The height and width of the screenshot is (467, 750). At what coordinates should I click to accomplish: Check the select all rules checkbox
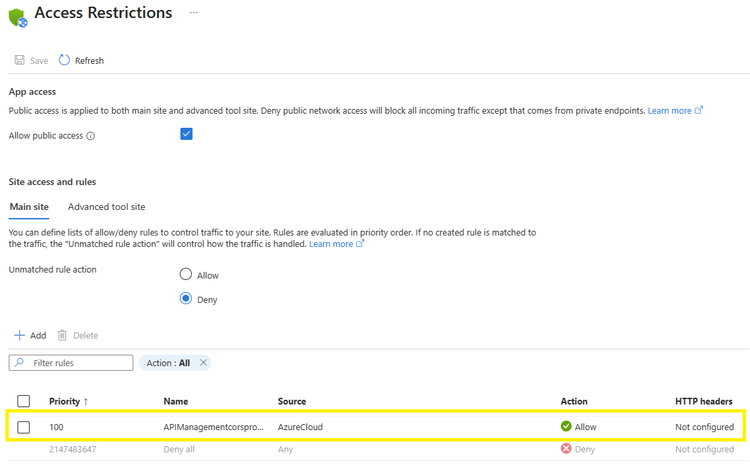pos(24,401)
